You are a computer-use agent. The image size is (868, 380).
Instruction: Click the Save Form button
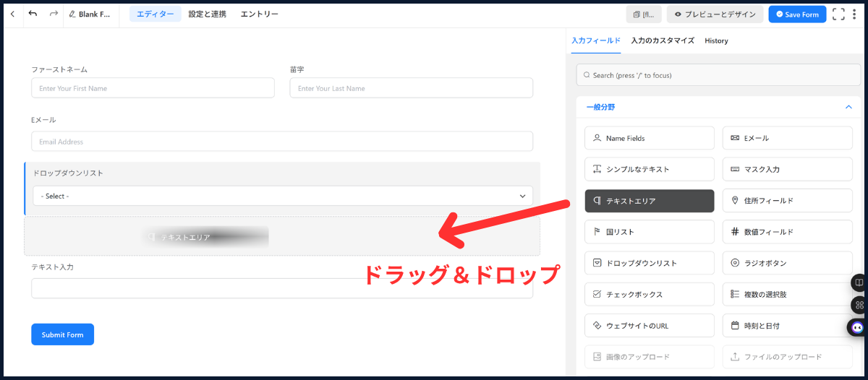tap(797, 14)
